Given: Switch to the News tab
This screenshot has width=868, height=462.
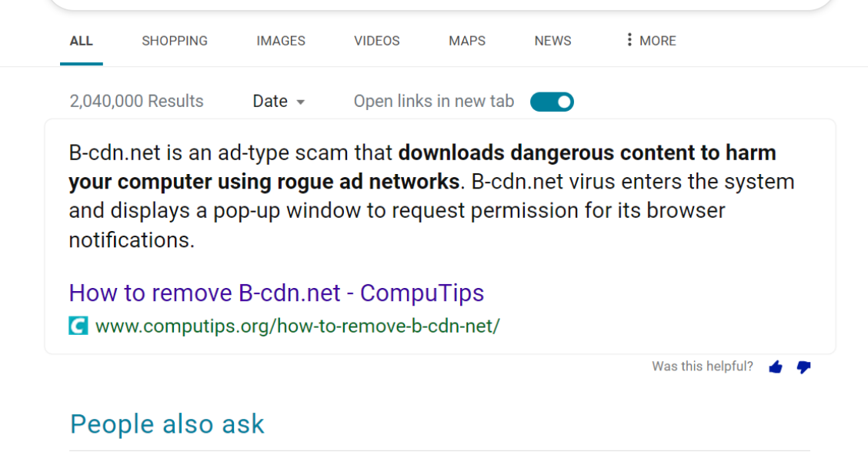Looking at the screenshot, I should (552, 41).
